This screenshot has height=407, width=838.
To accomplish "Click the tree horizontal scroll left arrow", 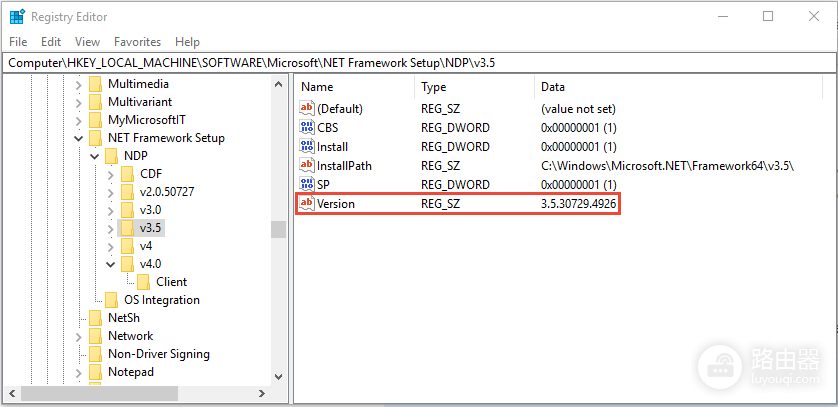I will pyautogui.click(x=13, y=394).
